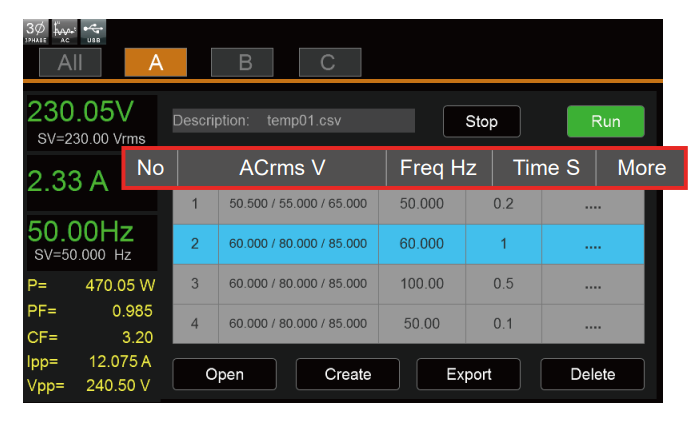Click the Create button
697x424 pixels.
347,374
